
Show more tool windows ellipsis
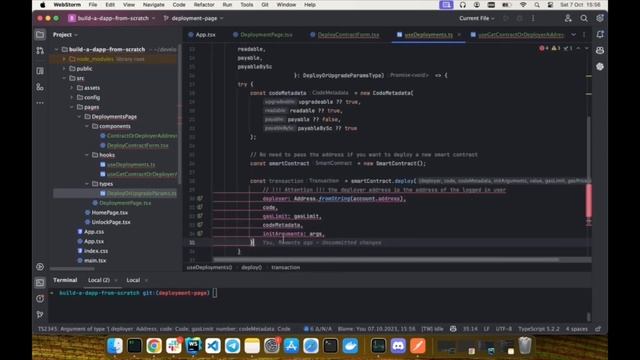40,103
